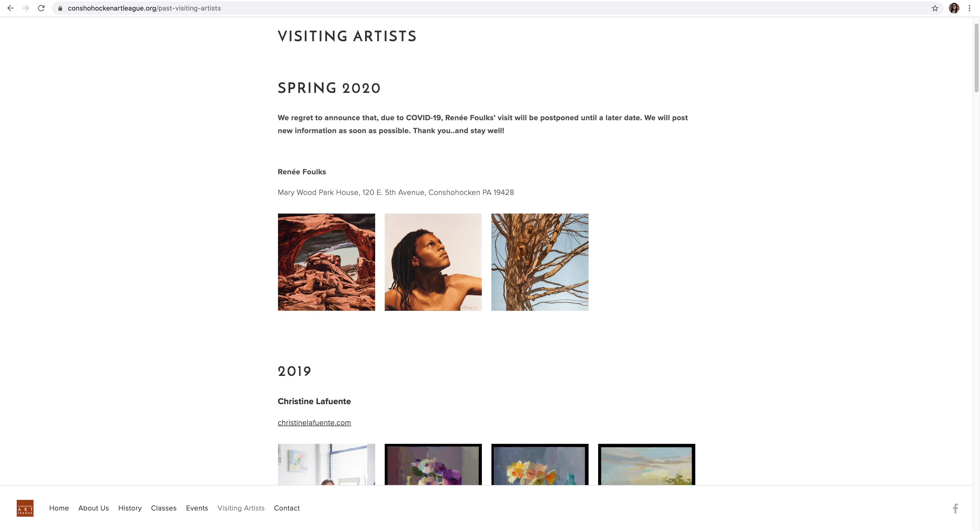
Task: Click the browser back arrow
Action: point(11,8)
